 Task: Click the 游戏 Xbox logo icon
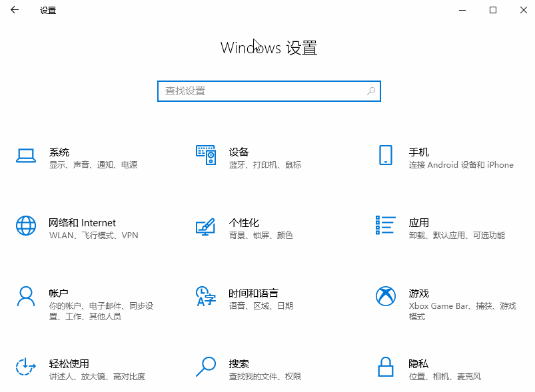pos(385,295)
